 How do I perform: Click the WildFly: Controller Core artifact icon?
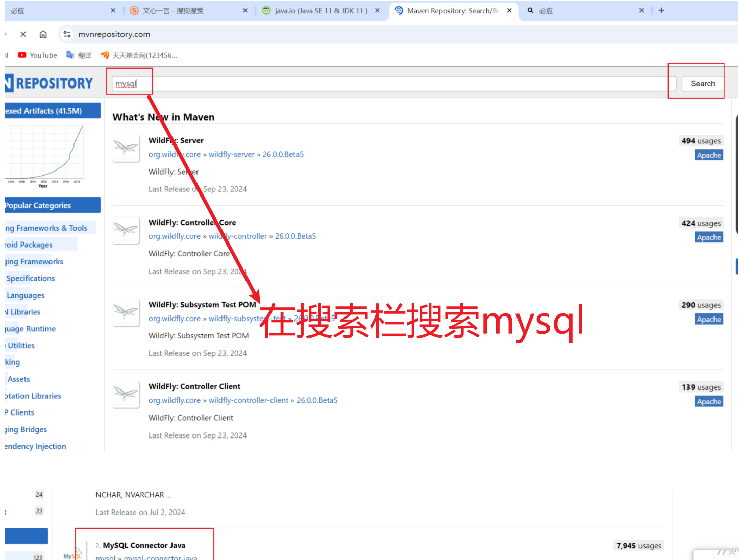coord(126,231)
